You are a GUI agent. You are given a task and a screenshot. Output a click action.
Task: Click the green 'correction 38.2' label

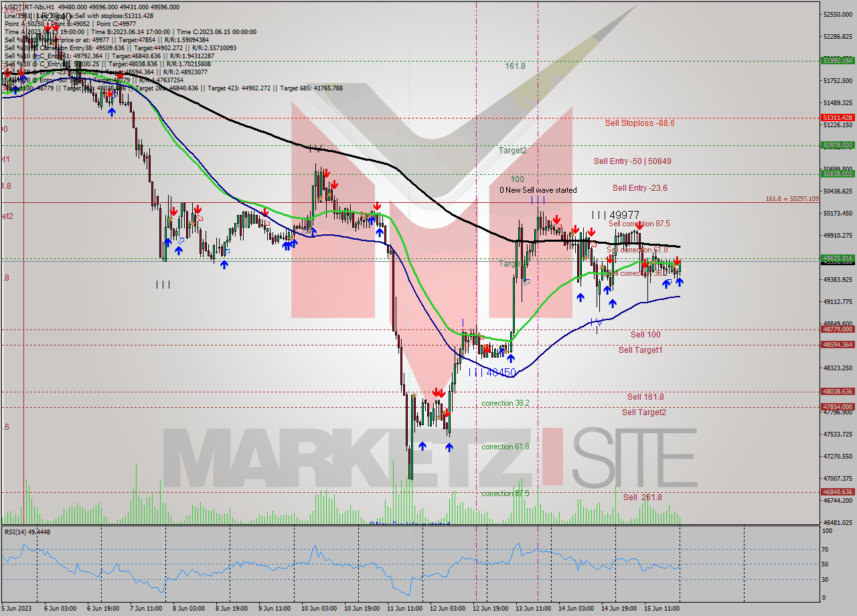(505, 403)
